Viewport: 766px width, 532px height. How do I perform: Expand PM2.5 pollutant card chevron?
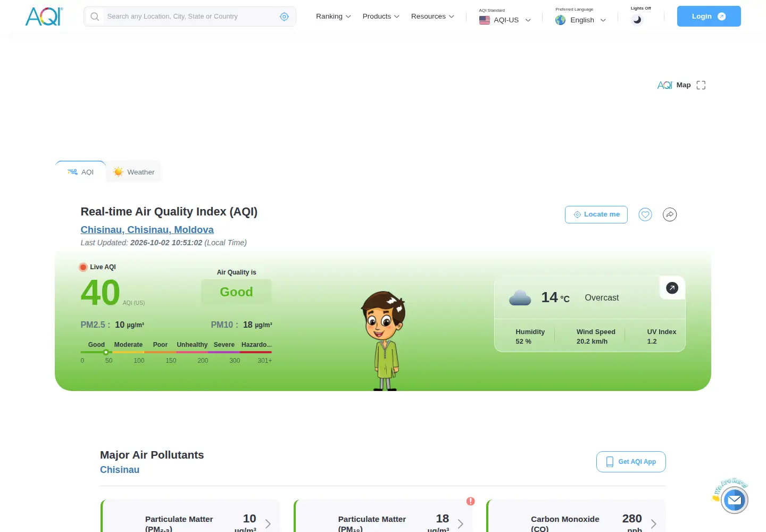(x=268, y=524)
